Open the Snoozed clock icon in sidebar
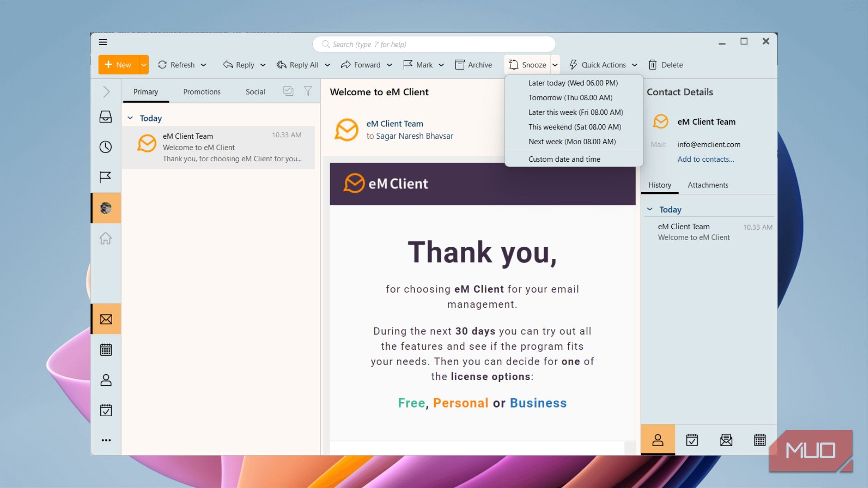 [x=106, y=147]
